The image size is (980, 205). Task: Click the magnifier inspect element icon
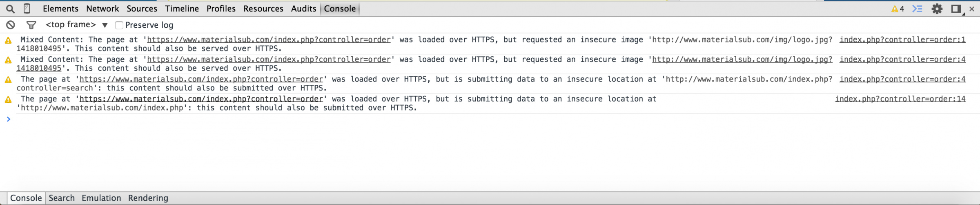[10, 9]
